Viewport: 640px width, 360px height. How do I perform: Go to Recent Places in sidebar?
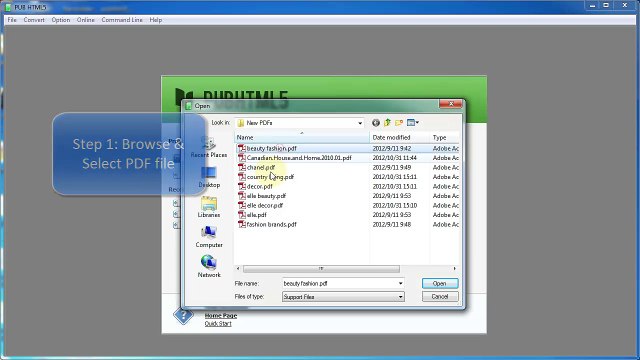click(209, 147)
